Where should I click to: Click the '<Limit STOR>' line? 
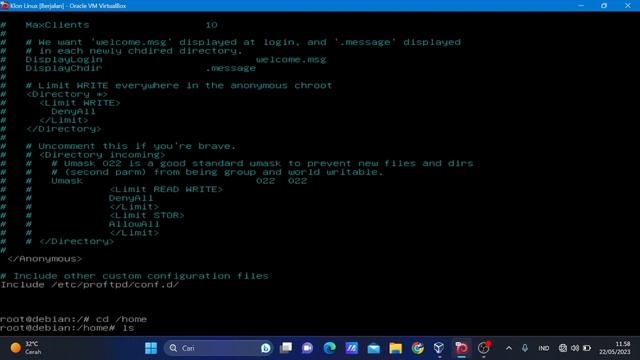point(147,216)
